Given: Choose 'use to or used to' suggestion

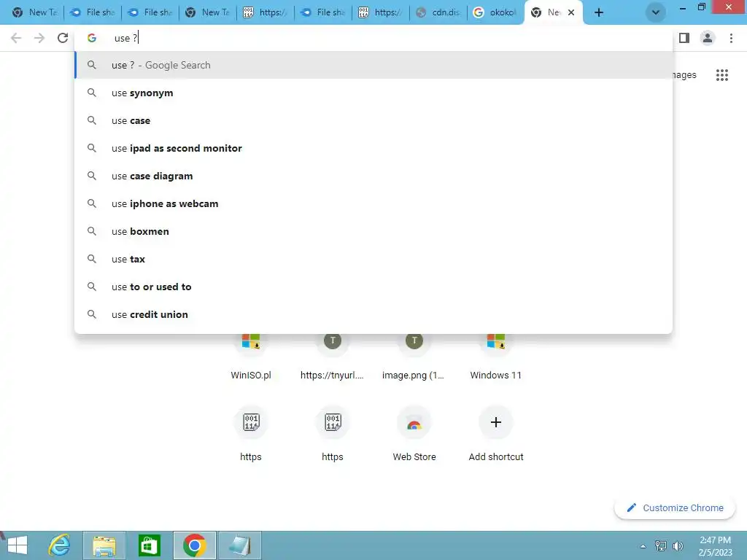Looking at the screenshot, I should tap(373, 287).
